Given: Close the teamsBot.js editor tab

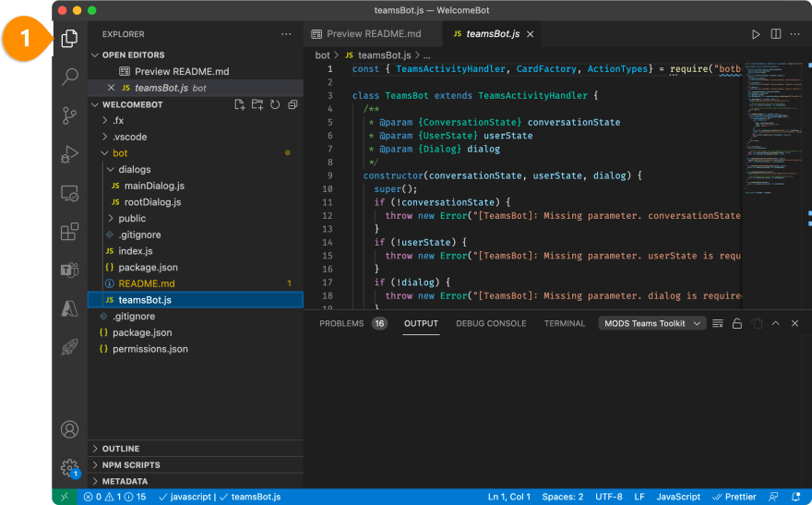Looking at the screenshot, I should [531, 34].
